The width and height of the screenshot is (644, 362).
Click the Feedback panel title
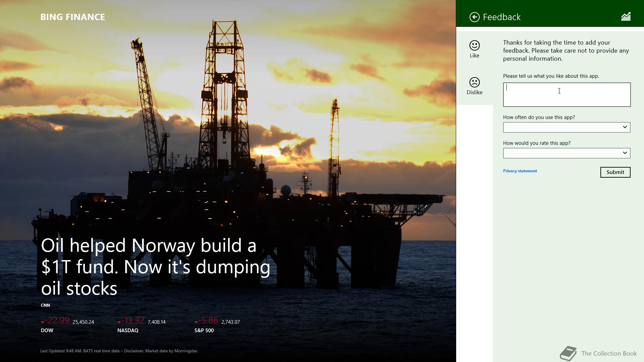[x=501, y=17]
